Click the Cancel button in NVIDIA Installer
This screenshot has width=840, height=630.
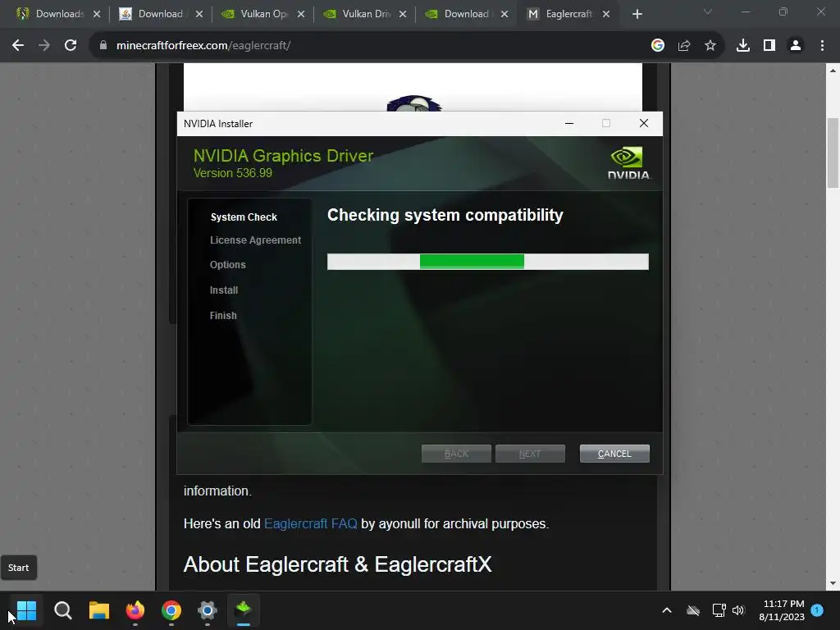pos(614,454)
